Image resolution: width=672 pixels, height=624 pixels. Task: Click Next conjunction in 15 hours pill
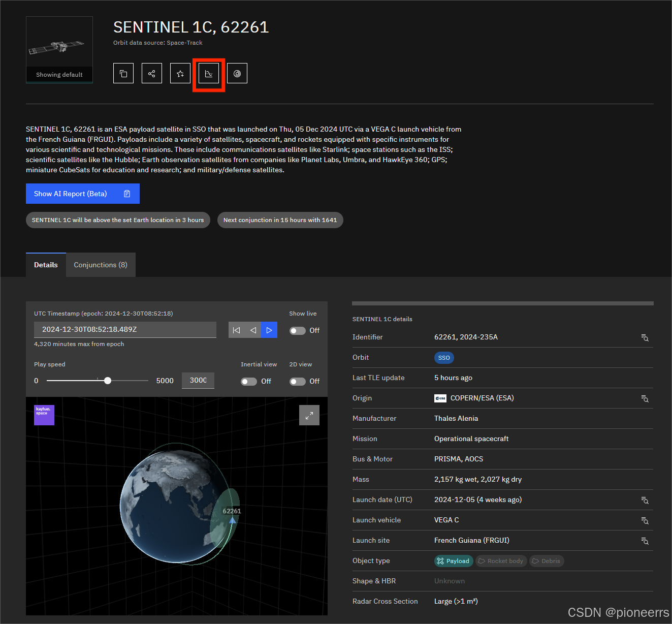point(280,220)
